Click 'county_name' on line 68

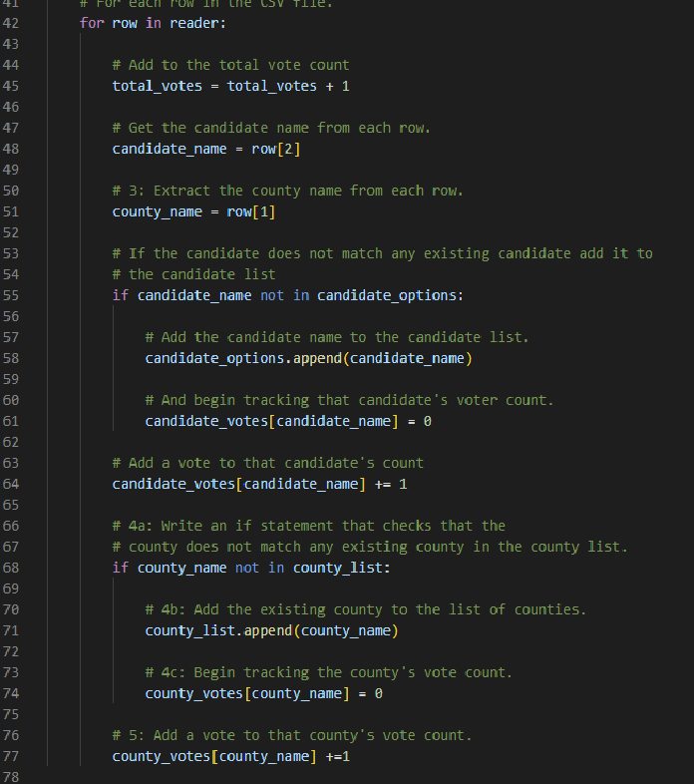pos(182,568)
